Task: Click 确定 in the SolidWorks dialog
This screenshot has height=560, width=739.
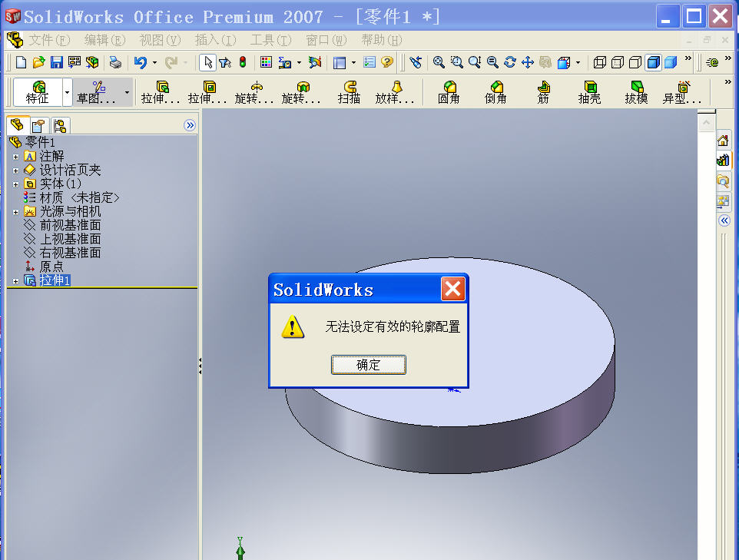Action: [369, 365]
